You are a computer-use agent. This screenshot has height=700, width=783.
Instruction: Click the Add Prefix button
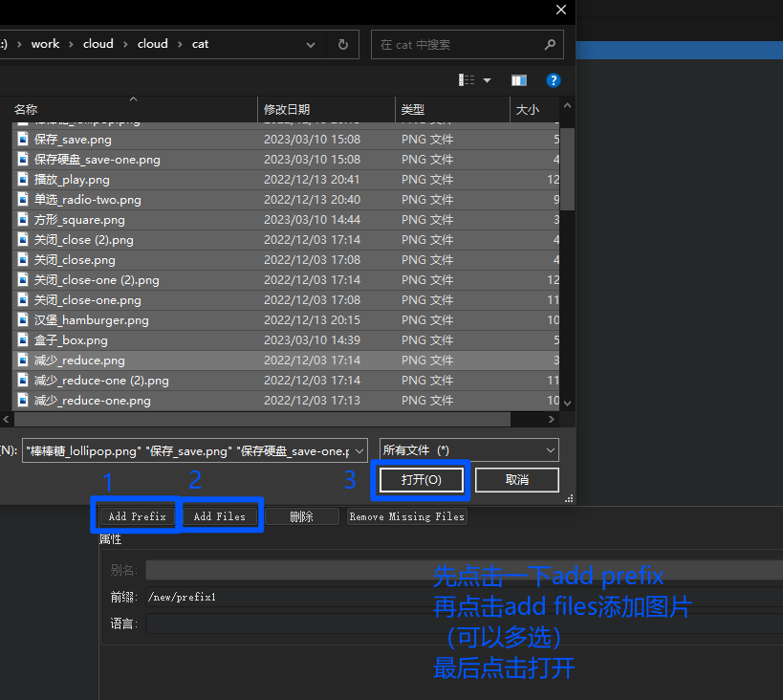[137, 516]
